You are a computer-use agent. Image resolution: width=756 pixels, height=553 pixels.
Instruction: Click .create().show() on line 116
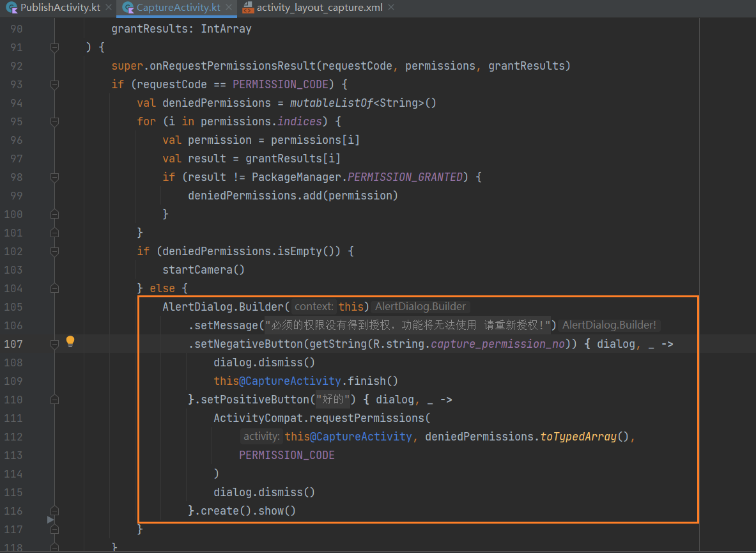245,511
